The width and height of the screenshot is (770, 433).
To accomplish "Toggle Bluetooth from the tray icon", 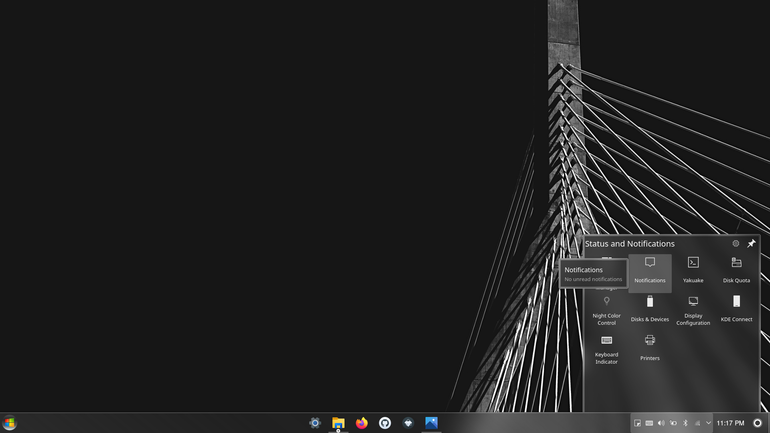I will click(685, 423).
